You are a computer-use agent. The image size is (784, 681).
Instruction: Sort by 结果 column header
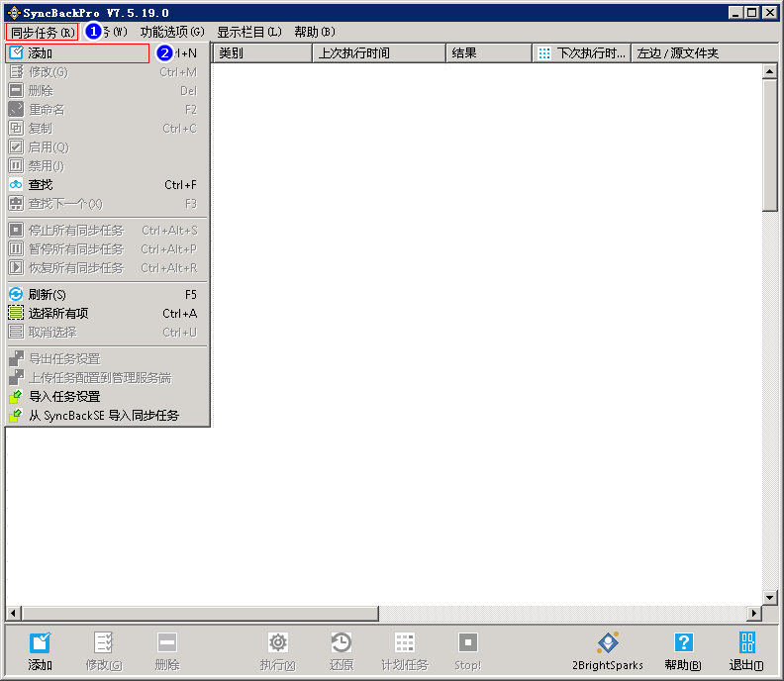click(x=488, y=53)
